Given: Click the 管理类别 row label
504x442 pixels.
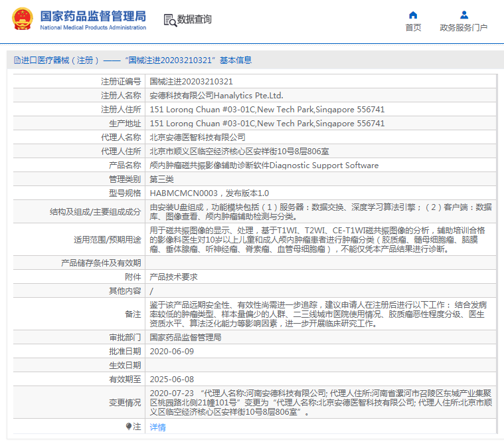Looking at the screenshot, I should point(125,179).
